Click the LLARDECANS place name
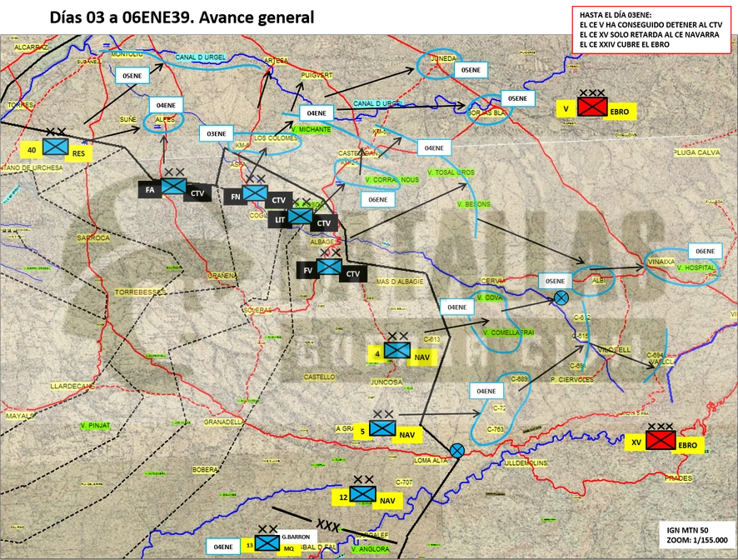Screen dimensions: 738x560 [73, 386]
